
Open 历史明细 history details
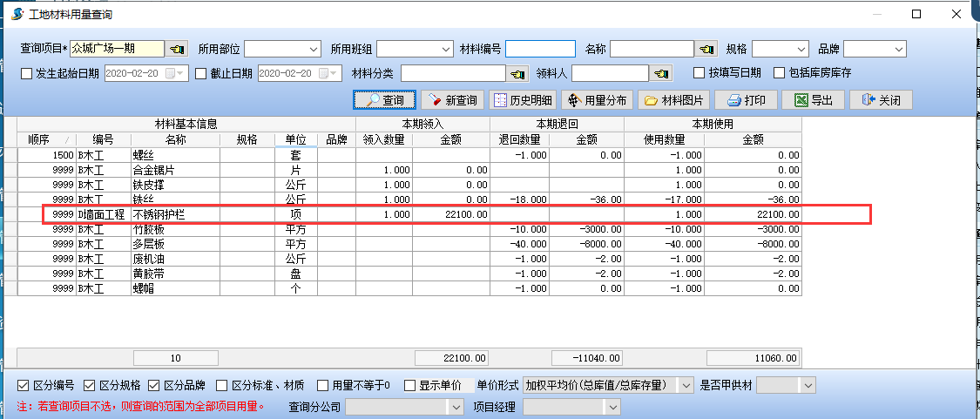coord(524,100)
